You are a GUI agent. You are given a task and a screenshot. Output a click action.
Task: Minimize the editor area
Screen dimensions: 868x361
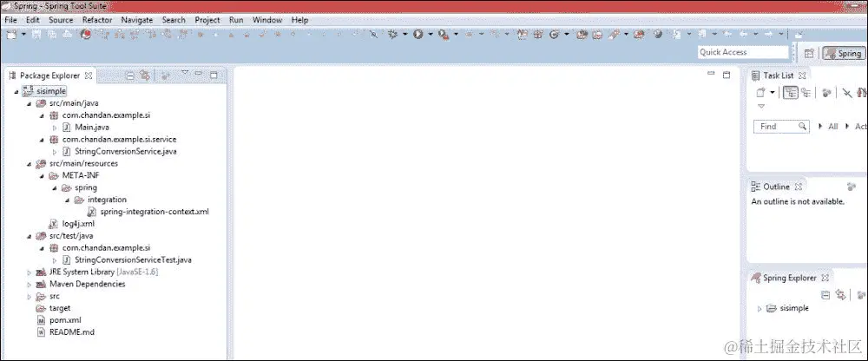click(712, 74)
